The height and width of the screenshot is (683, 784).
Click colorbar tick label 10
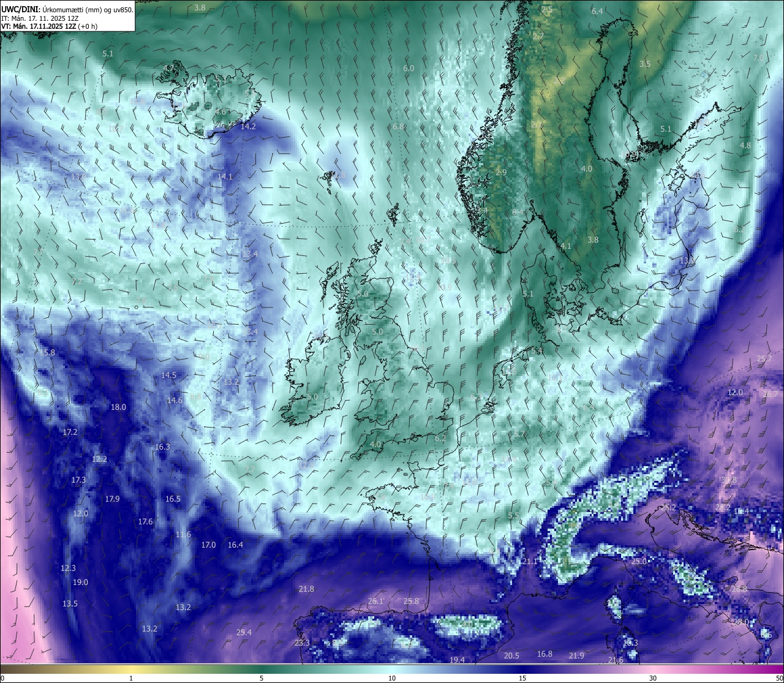pyautogui.click(x=392, y=678)
